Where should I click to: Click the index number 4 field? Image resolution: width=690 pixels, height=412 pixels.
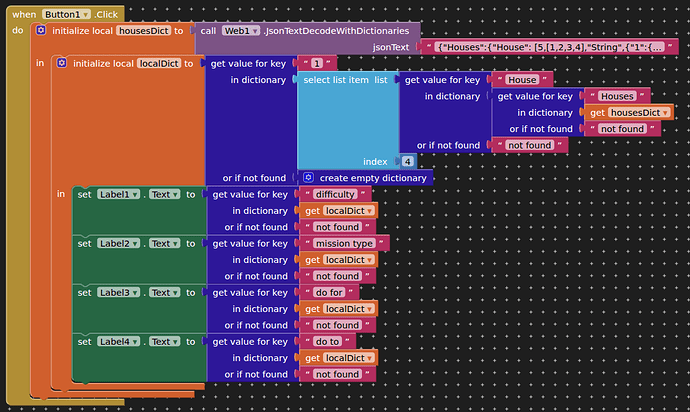(x=407, y=161)
